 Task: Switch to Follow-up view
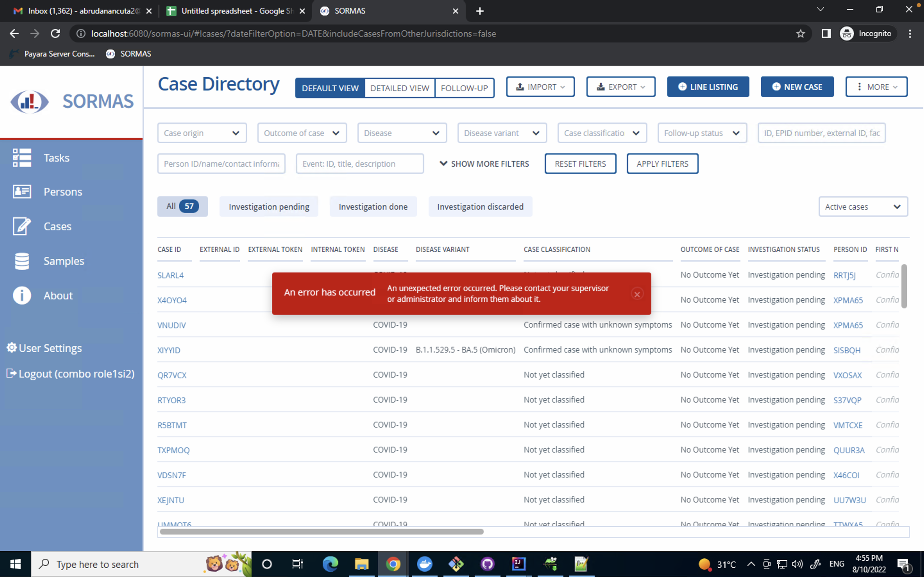point(464,88)
